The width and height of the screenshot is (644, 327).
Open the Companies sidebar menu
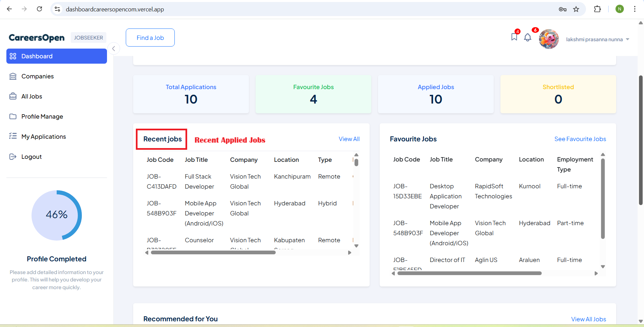click(x=37, y=76)
